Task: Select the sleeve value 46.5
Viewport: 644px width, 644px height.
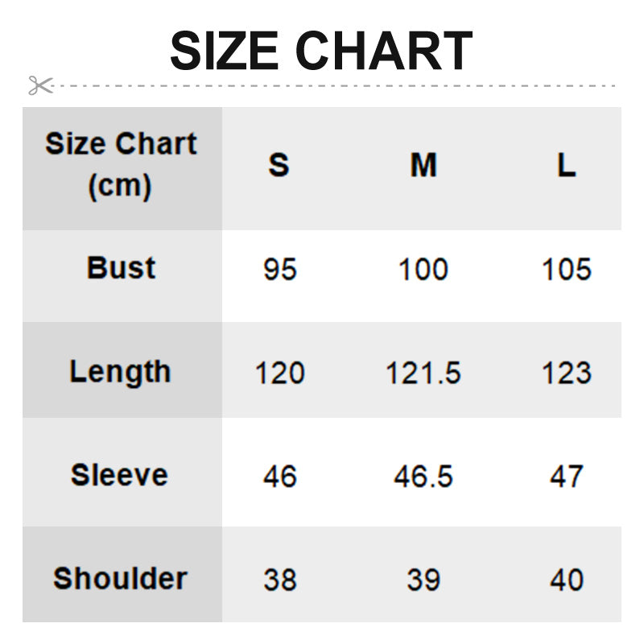Action: [423, 477]
